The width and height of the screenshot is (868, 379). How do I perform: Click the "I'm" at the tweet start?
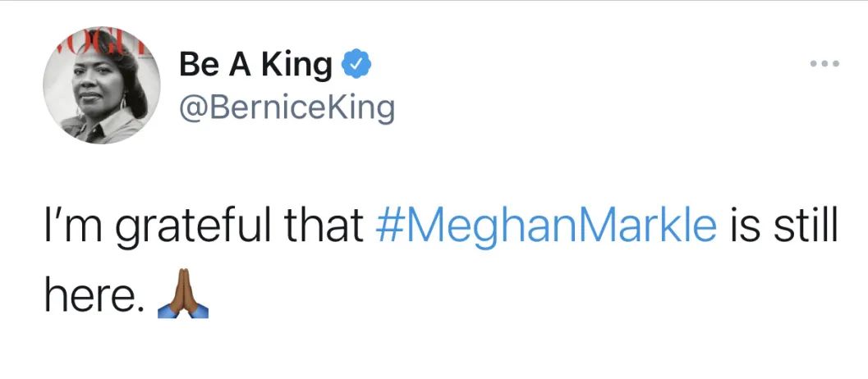(67, 227)
